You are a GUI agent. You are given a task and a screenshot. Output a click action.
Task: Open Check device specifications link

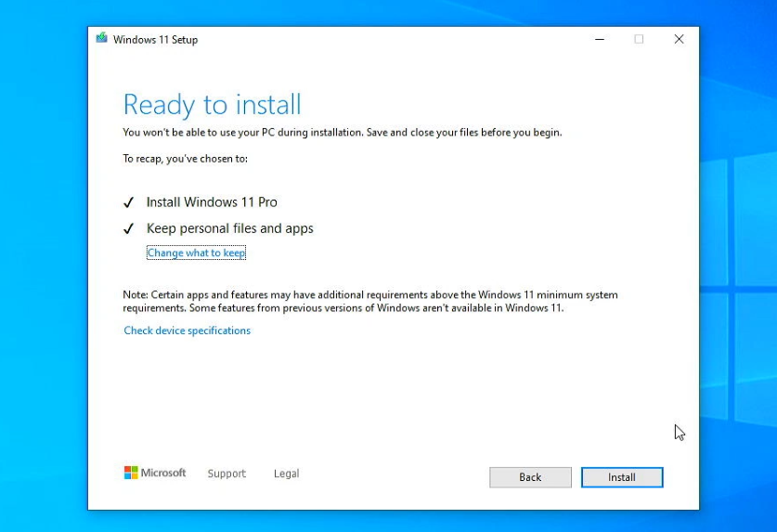pos(187,331)
